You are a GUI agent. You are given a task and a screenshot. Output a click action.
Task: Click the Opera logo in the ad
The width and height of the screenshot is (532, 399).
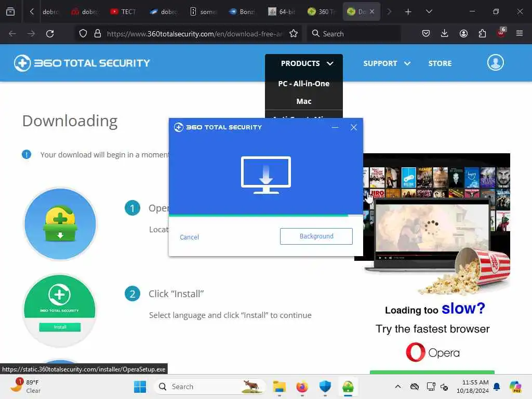click(433, 352)
